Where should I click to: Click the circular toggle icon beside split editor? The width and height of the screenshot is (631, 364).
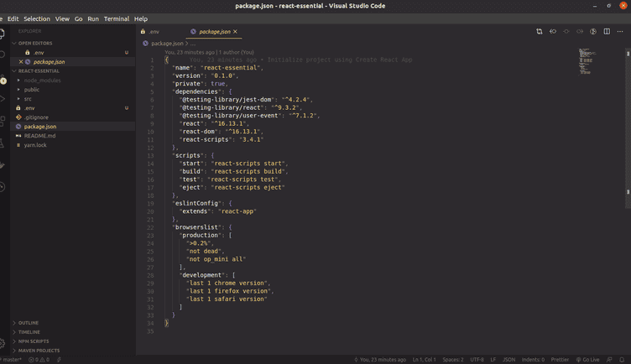(x=593, y=31)
